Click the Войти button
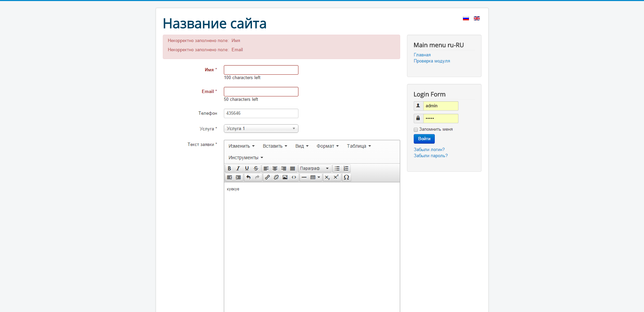 point(424,139)
